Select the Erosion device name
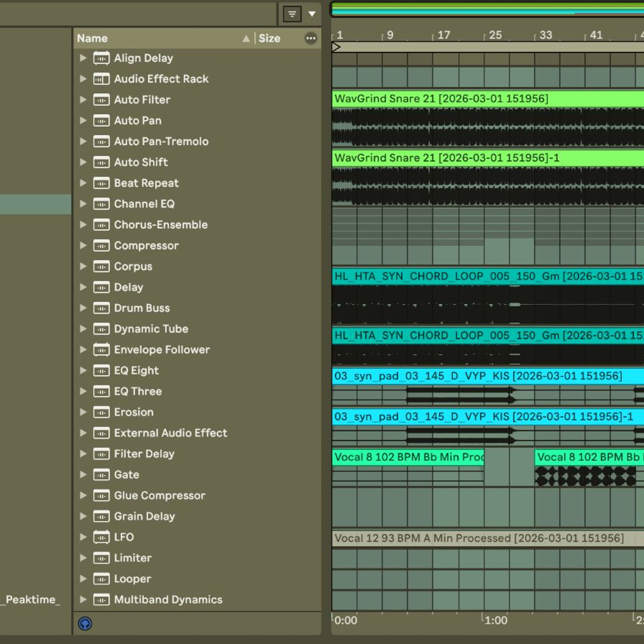This screenshot has height=644, width=644. coord(134,412)
